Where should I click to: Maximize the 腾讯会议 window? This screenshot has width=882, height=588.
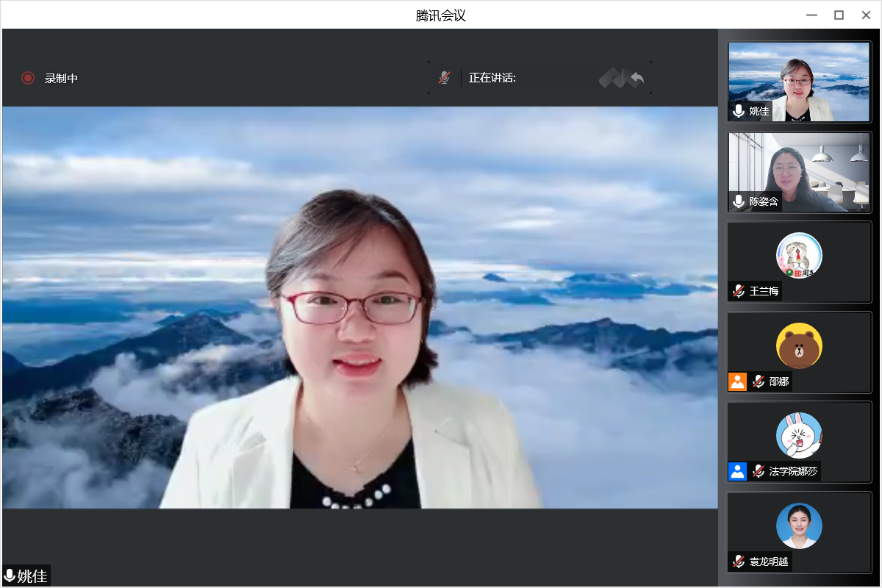[x=839, y=15]
